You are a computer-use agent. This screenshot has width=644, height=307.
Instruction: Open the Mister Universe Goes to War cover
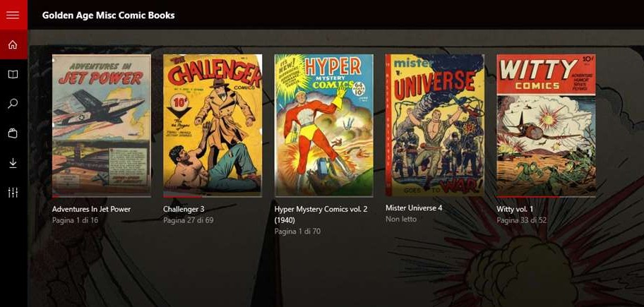click(x=435, y=125)
